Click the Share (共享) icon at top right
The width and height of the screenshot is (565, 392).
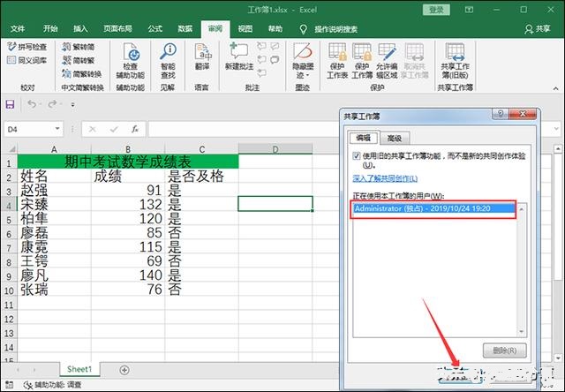click(538, 29)
